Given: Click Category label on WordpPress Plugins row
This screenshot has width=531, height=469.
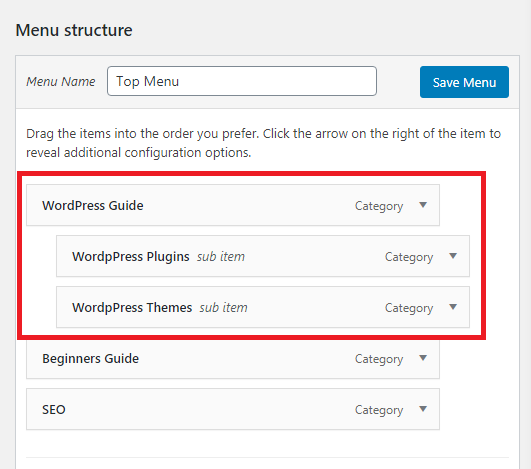Looking at the screenshot, I should [409, 257].
